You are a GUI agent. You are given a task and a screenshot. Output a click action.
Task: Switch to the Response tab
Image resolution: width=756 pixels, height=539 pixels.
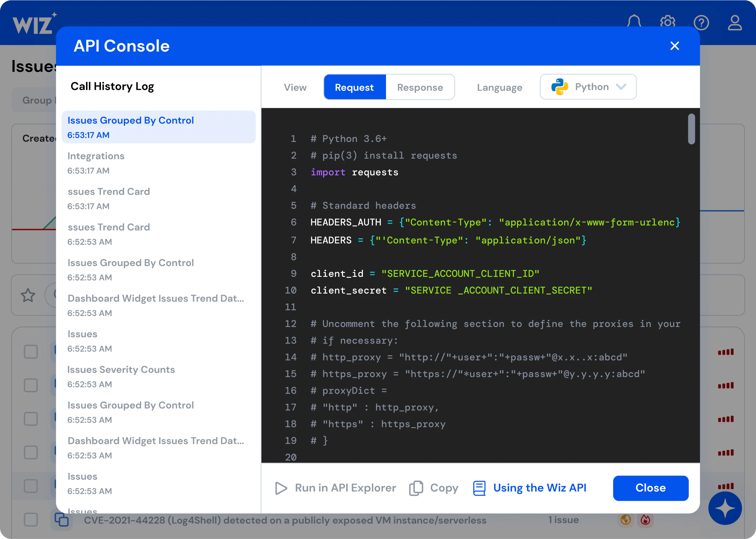(x=420, y=87)
